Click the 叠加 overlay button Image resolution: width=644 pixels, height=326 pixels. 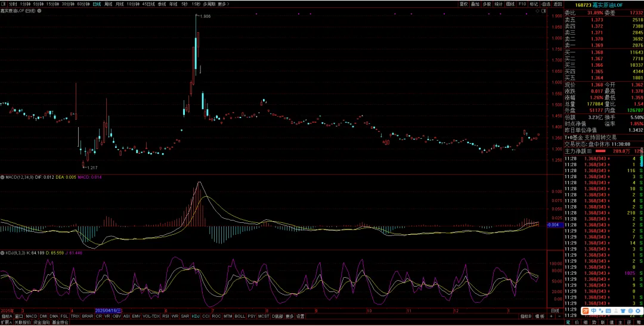pos(475,4)
